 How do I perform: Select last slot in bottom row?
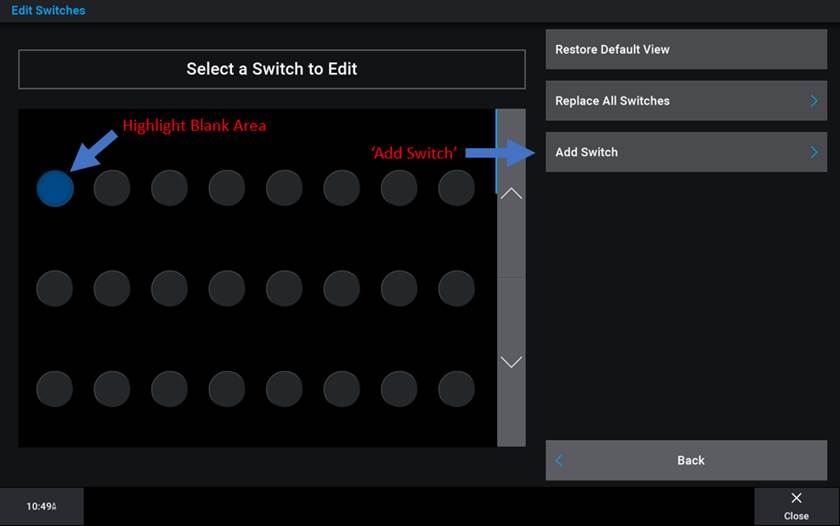(x=456, y=388)
